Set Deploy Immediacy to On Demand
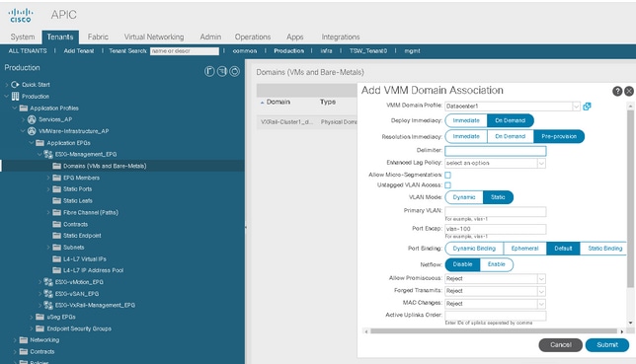This screenshot has height=364, width=636. [511, 120]
